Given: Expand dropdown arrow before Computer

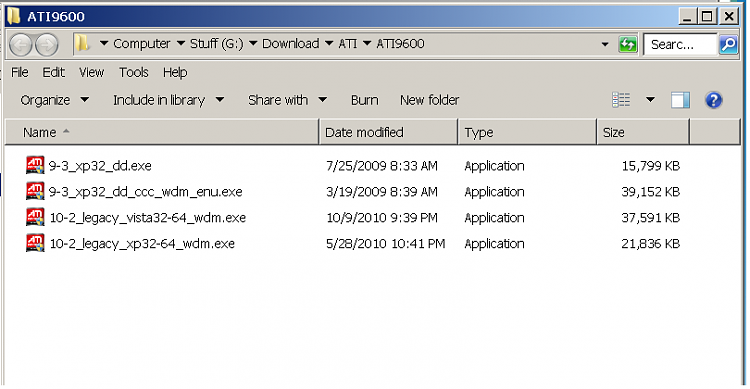Looking at the screenshot, I should click(104, 44).
